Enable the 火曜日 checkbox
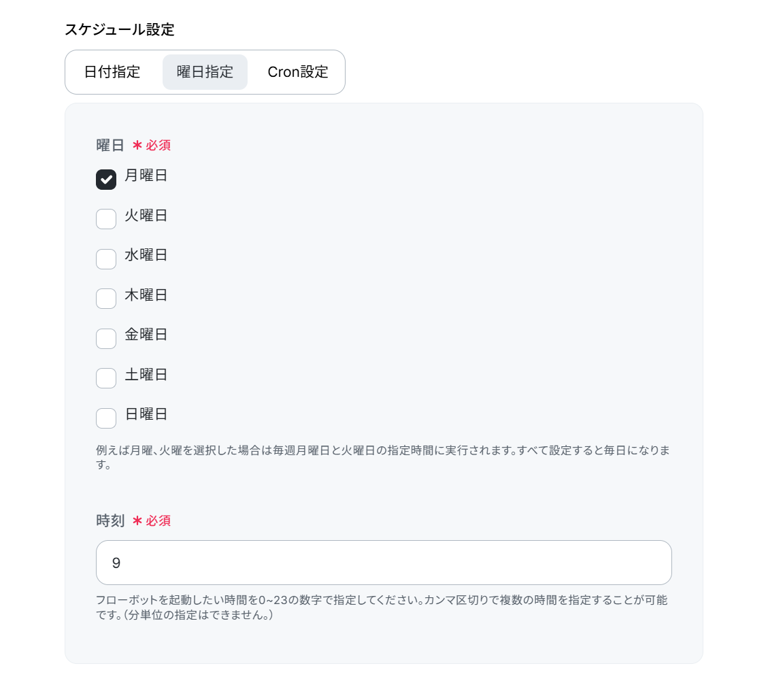The width and height of the screenshot is (768, 700). tap(106, 219)
